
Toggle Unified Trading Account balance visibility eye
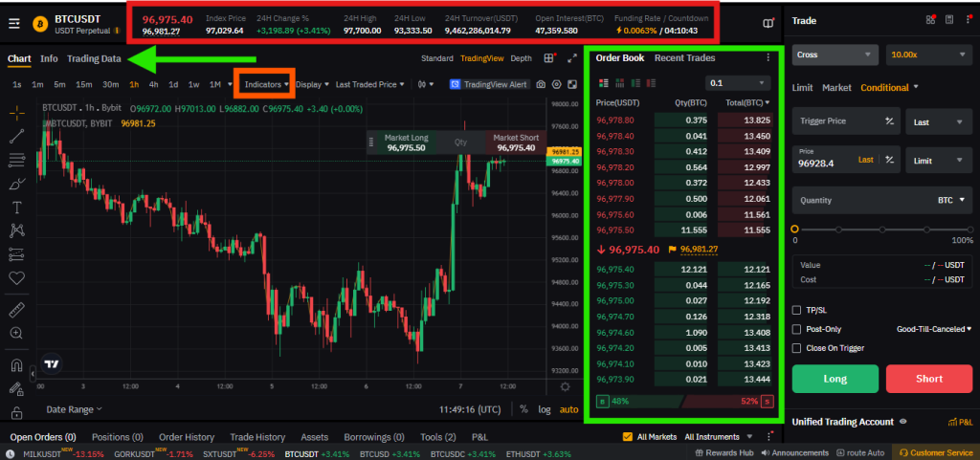click(902, 422)
